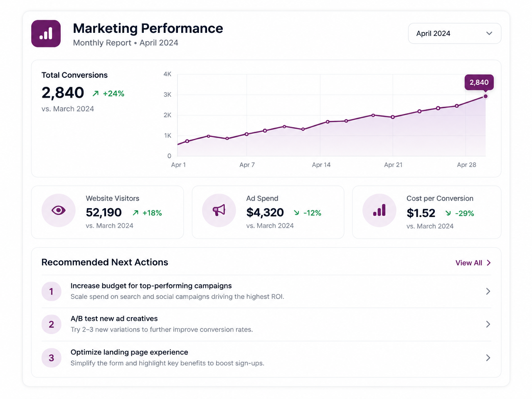Click the green up arrow next to +24%

click(96, 94)
